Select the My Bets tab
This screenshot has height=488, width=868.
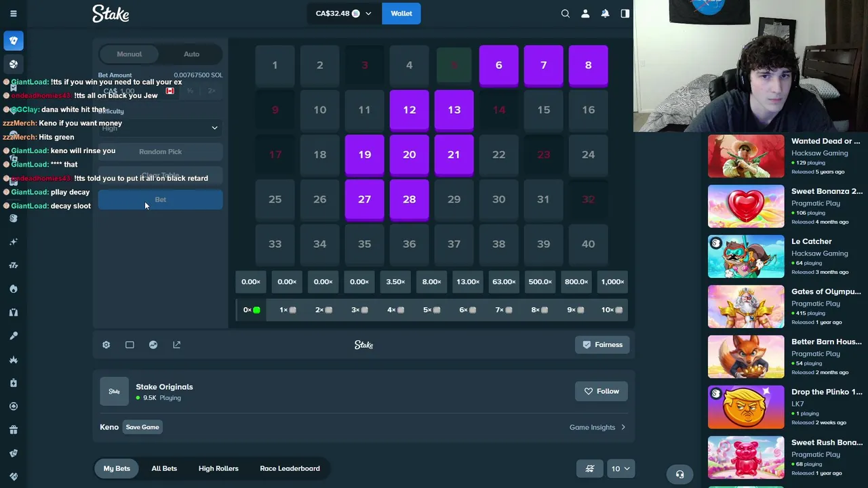click(117, 468)
